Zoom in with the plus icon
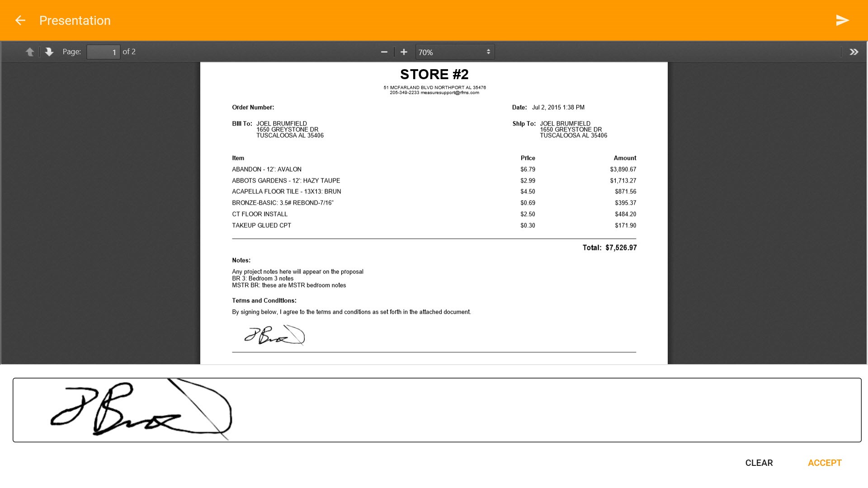 [404, 52]
